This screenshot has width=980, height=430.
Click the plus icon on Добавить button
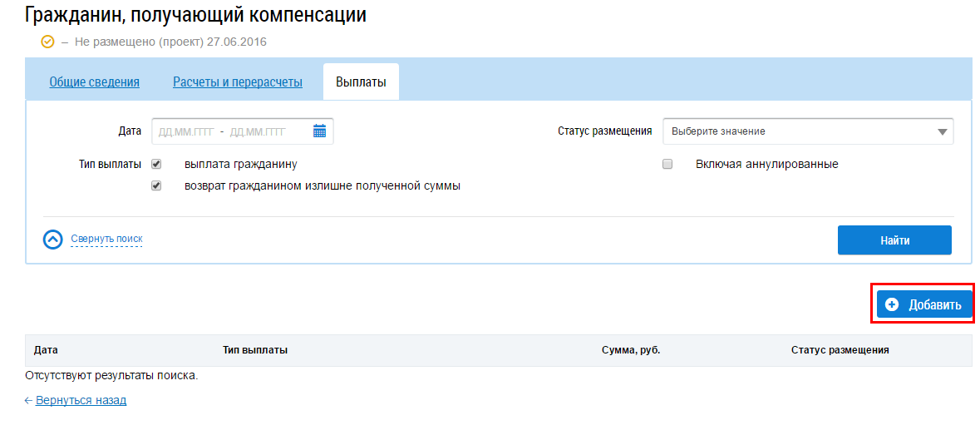893,305
